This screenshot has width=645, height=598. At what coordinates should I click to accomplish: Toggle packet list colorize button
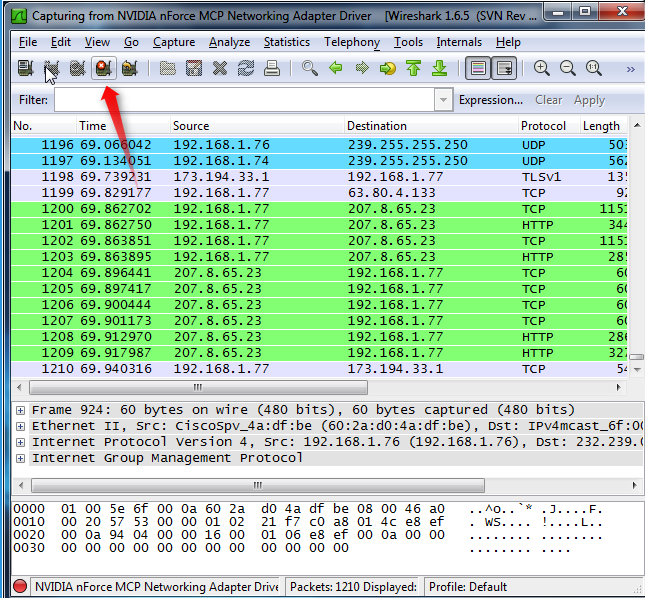tap(478, 68)
